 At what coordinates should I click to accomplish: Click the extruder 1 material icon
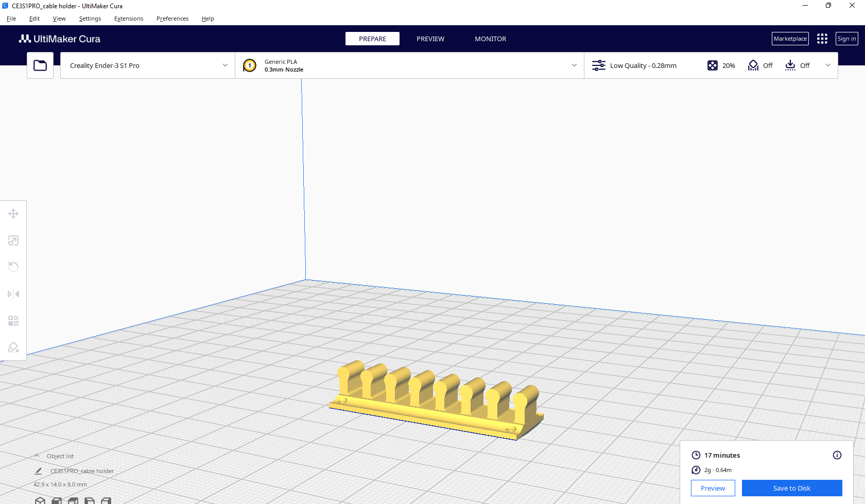(250, 65)
